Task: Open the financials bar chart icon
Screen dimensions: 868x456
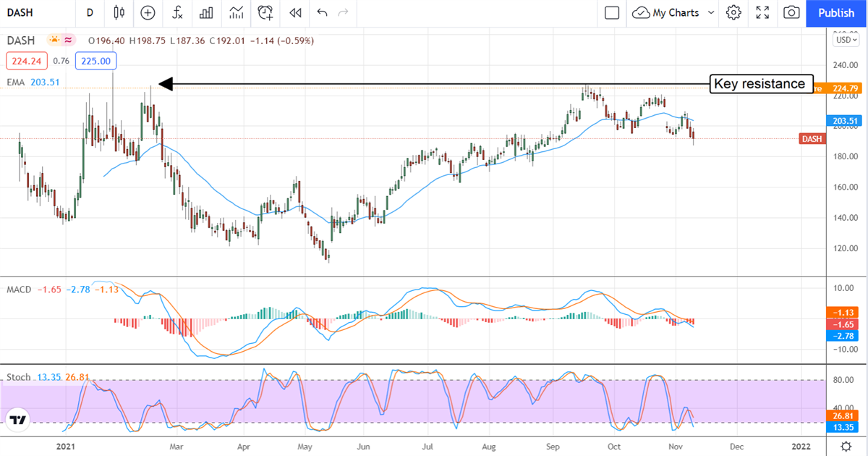Action: pos(206,12)
